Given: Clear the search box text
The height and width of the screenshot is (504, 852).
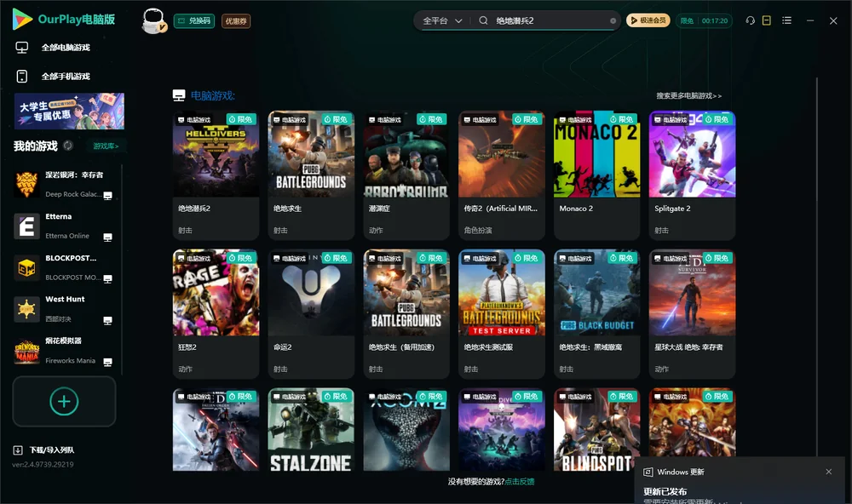Looking at the screenshot, I should point(613,20).
